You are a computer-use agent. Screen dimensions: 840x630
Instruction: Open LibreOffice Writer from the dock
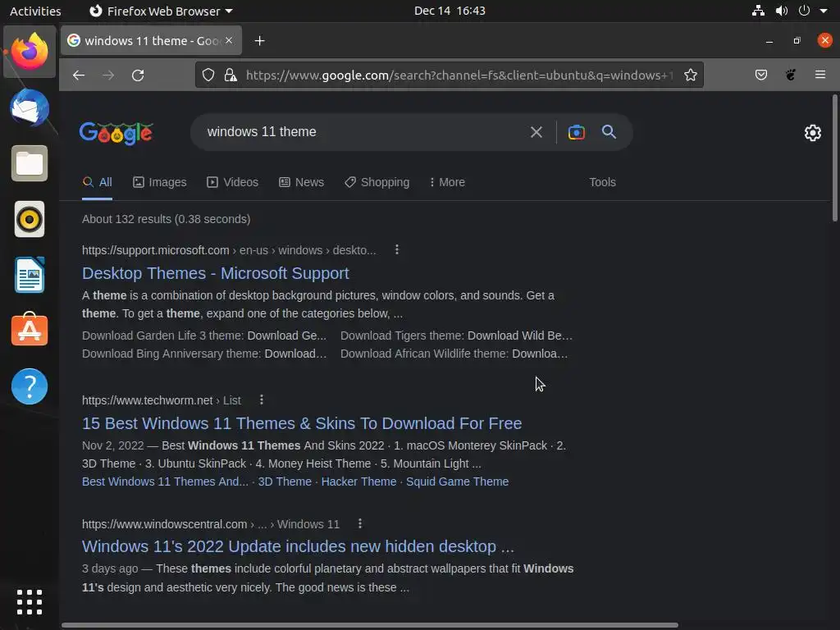30,275
